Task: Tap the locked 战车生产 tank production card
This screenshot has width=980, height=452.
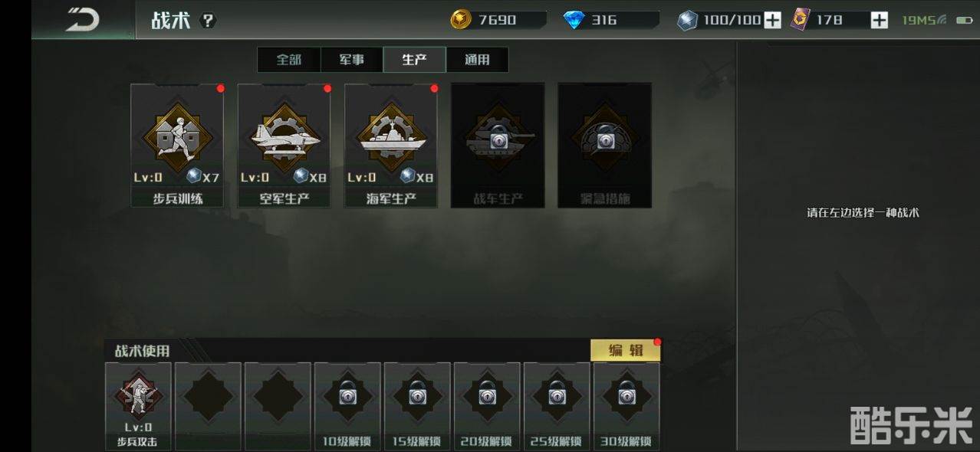Action: (498, 146)
